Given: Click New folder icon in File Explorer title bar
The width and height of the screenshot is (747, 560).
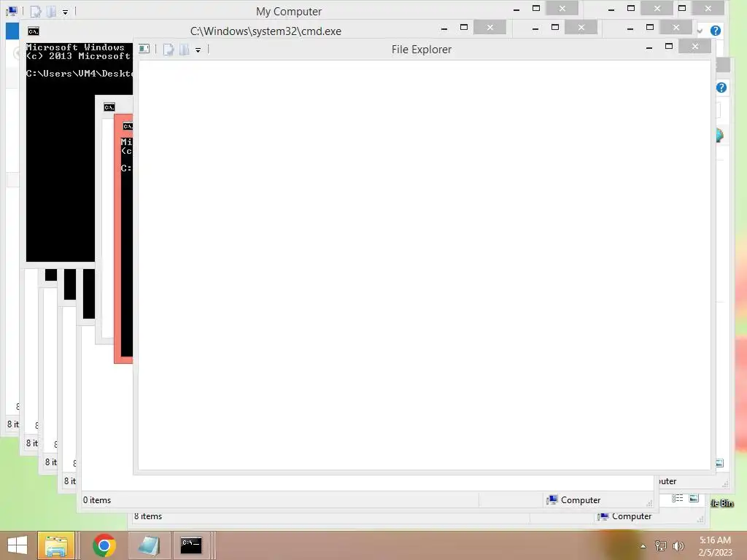Looking at the screenshot, I should (184, 49).
